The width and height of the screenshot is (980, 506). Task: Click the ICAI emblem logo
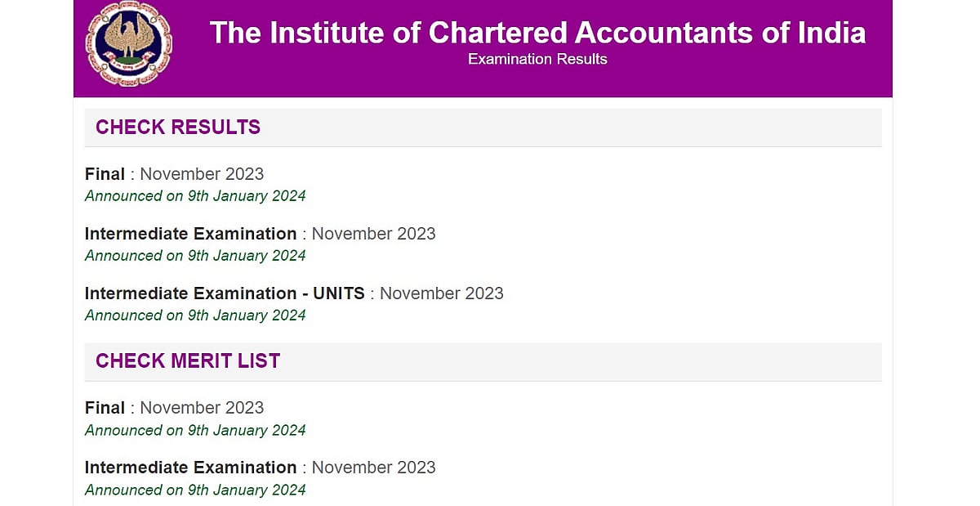click(127, 45)
